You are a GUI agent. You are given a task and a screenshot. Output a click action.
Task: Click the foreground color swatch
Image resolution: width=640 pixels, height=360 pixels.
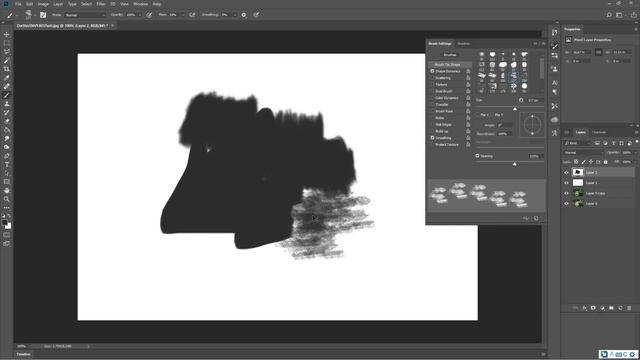click(x=4, y=222)
